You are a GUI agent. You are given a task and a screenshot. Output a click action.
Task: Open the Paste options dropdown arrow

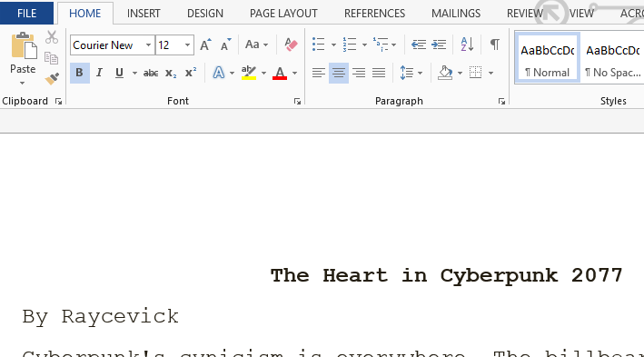coord(23,83)
